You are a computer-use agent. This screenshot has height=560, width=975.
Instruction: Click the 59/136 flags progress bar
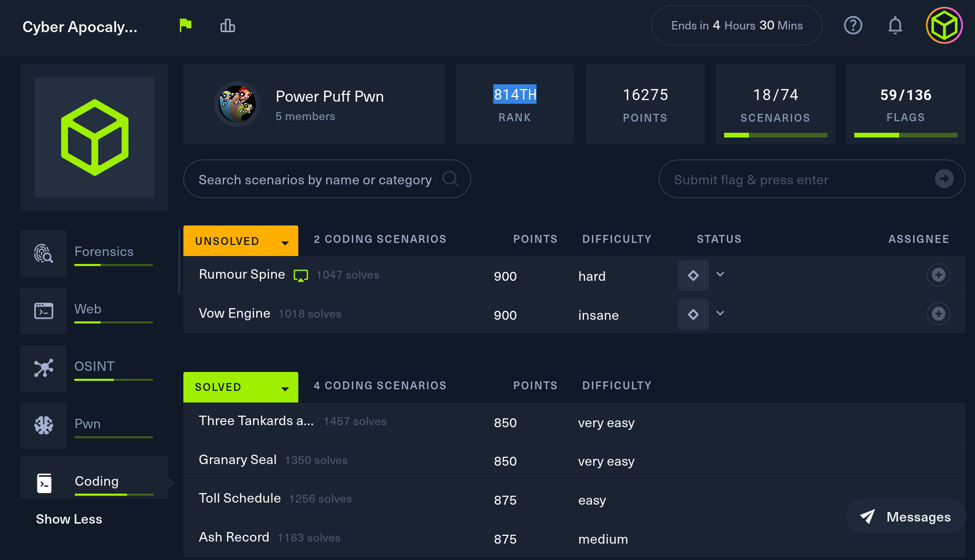point(905,135)
